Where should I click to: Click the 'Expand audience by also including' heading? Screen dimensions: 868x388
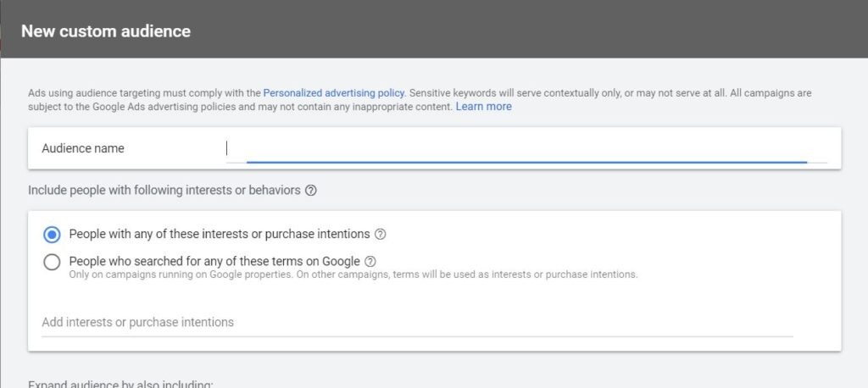[120, 384]
